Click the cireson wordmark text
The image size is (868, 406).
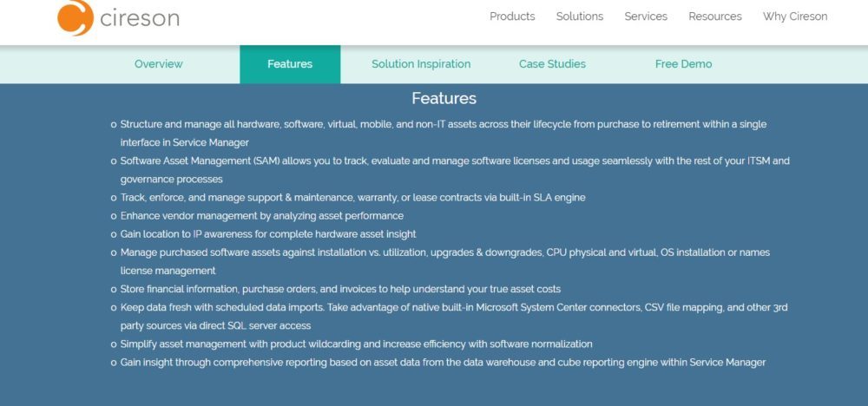(x=140, y=16)
